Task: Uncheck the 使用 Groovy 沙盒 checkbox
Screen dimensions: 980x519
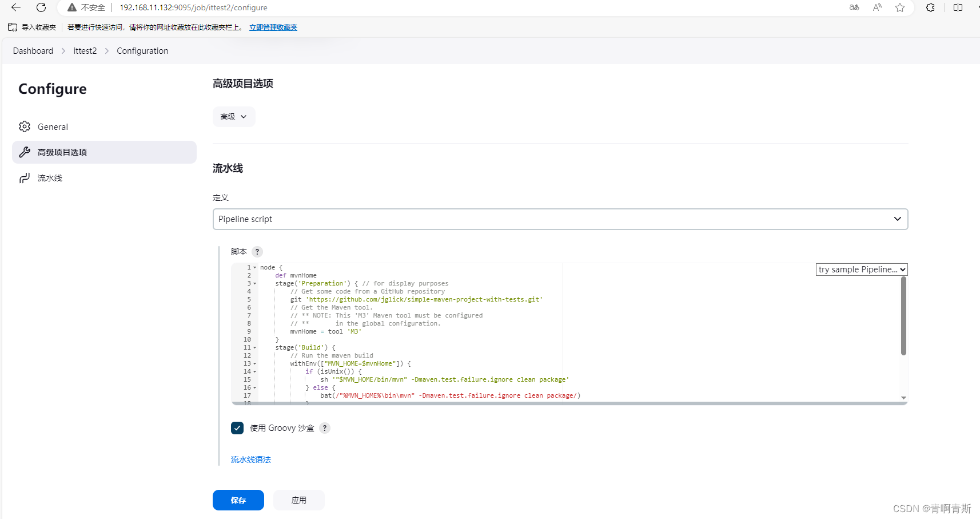Action: [237, 428]
